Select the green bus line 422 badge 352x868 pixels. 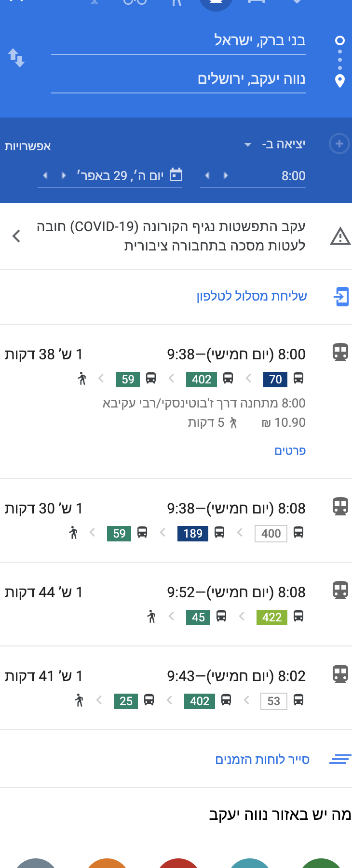coord(271,617)
